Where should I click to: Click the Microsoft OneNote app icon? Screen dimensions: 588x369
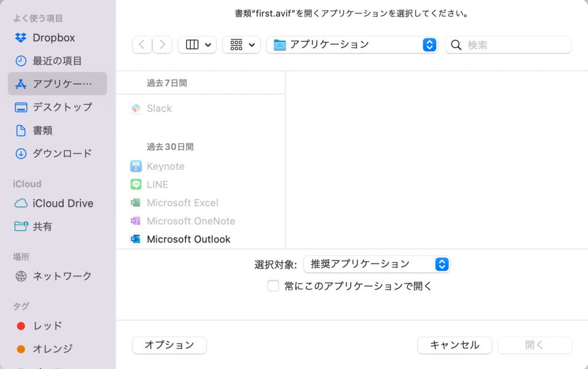click(x=136, y=221)
